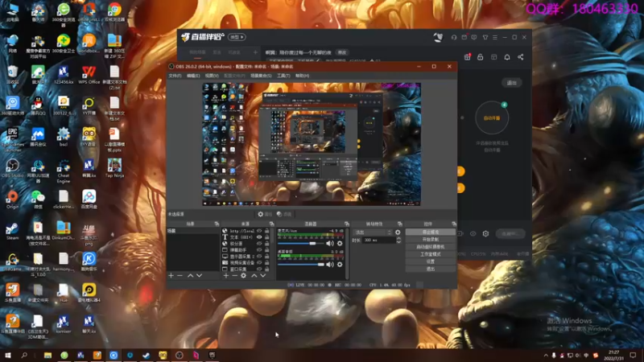Open the hamburger menu in 直播伴侣 title bar
The height and width of the screenshot is (362, 644).
pyautogui.click(x=495, y=37)
